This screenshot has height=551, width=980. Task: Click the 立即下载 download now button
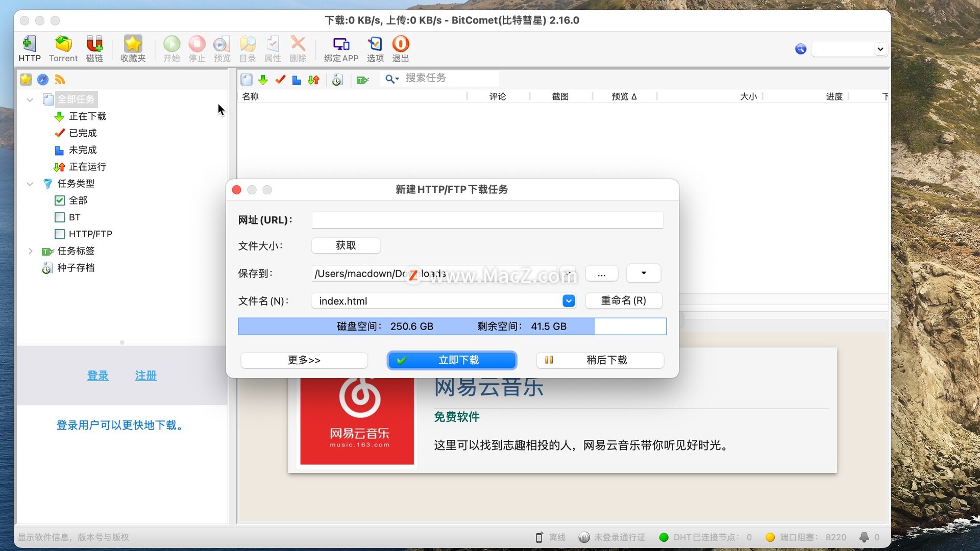click(452, 360)
